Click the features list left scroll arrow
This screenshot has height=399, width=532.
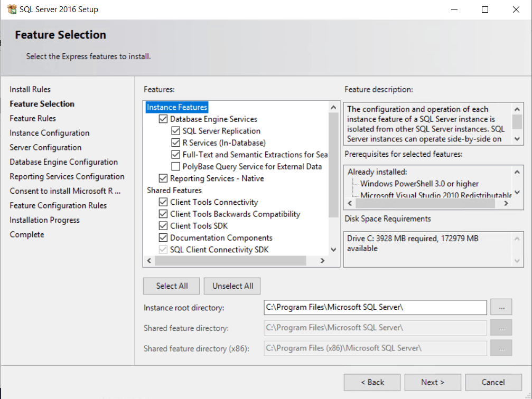click(148, 260)
